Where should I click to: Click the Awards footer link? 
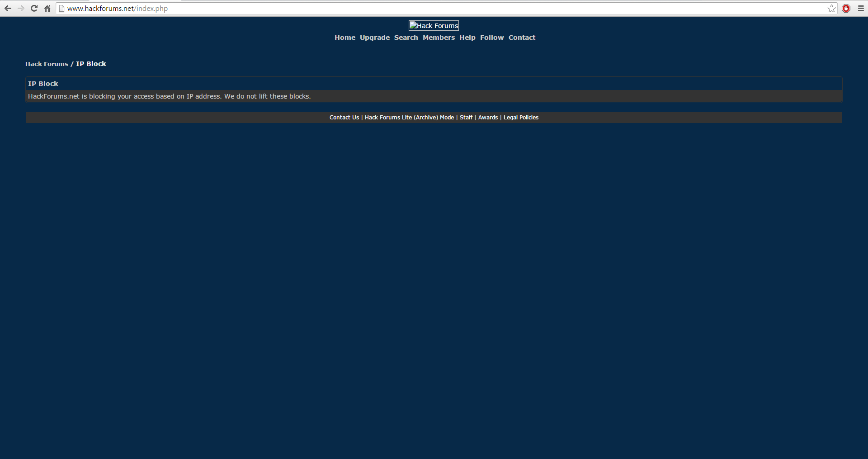(x=488, y=118)
